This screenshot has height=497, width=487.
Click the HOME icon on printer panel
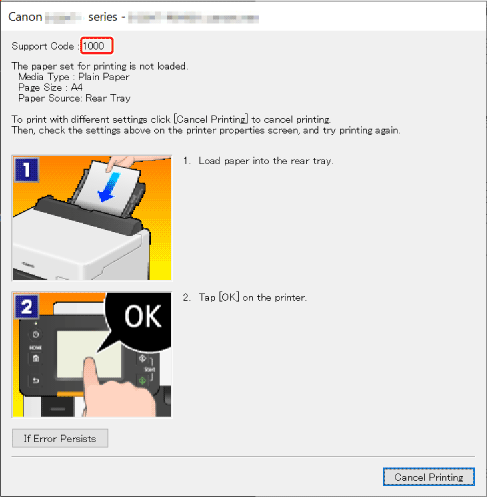36,359
